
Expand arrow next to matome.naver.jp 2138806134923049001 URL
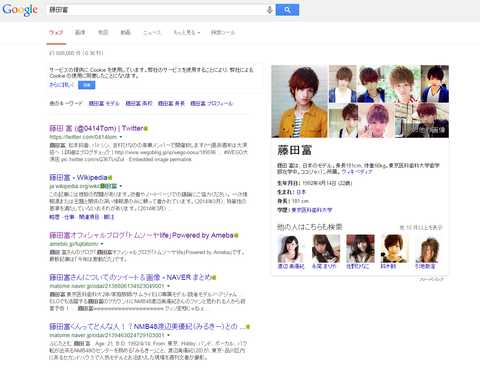pos(168,286)
